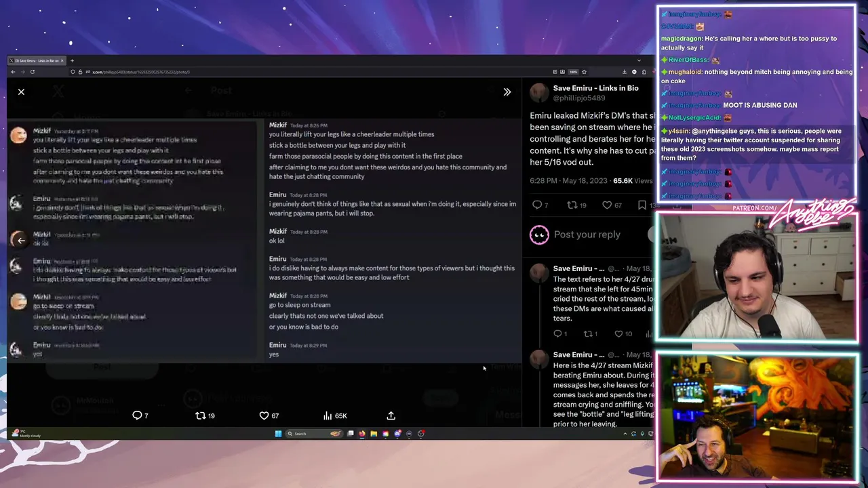Open the @phillipjo5489 handle
Screen dimensions: 868x488
(579, 98)
